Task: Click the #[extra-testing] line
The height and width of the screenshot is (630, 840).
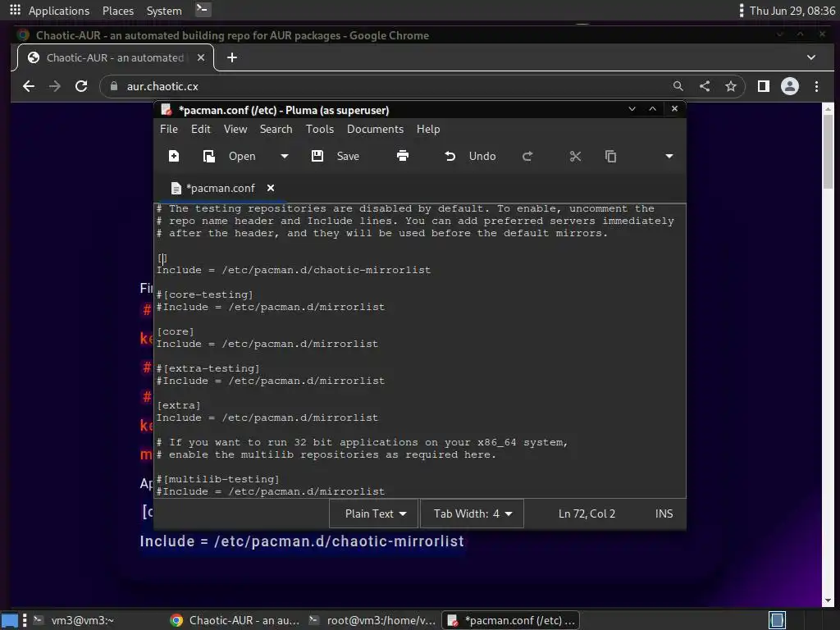Action: click(208, 369)
